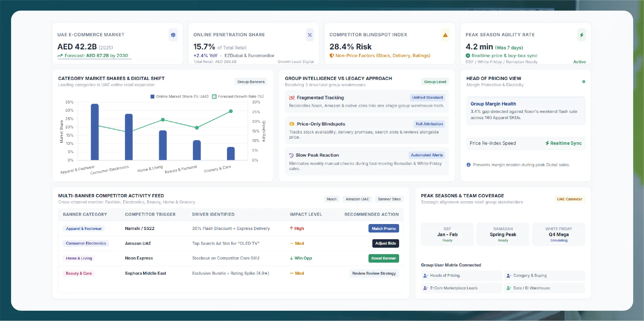Click the user icon beside Category & Buying
Screen dimensions: 644x321
509,275
